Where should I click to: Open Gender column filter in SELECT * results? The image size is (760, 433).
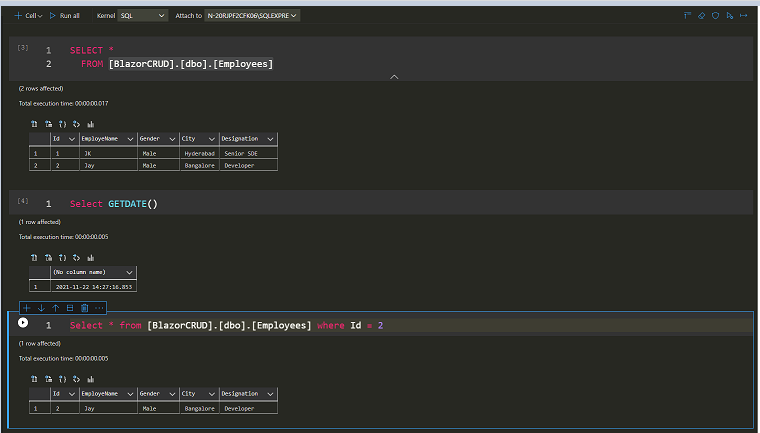coord(172,139)
